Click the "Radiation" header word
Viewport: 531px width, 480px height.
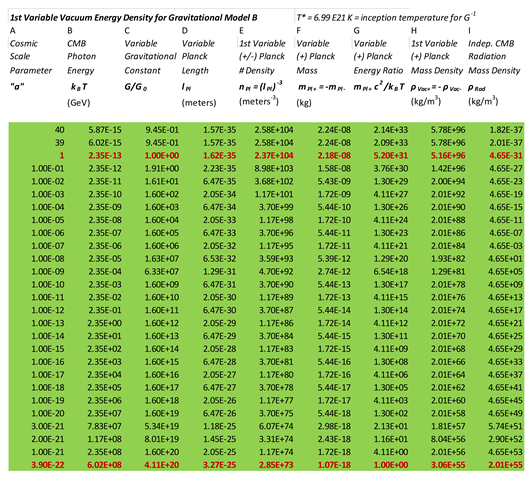tap(487, 56)
